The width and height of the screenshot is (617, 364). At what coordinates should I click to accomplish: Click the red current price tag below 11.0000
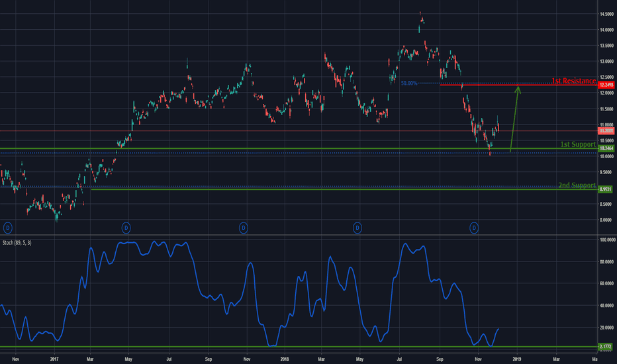pyautogui.click(x=606, y=130)
